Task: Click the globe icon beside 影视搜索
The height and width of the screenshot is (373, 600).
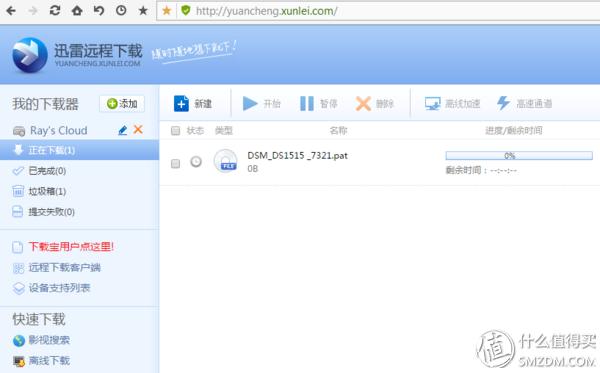Action: (18, 340)
